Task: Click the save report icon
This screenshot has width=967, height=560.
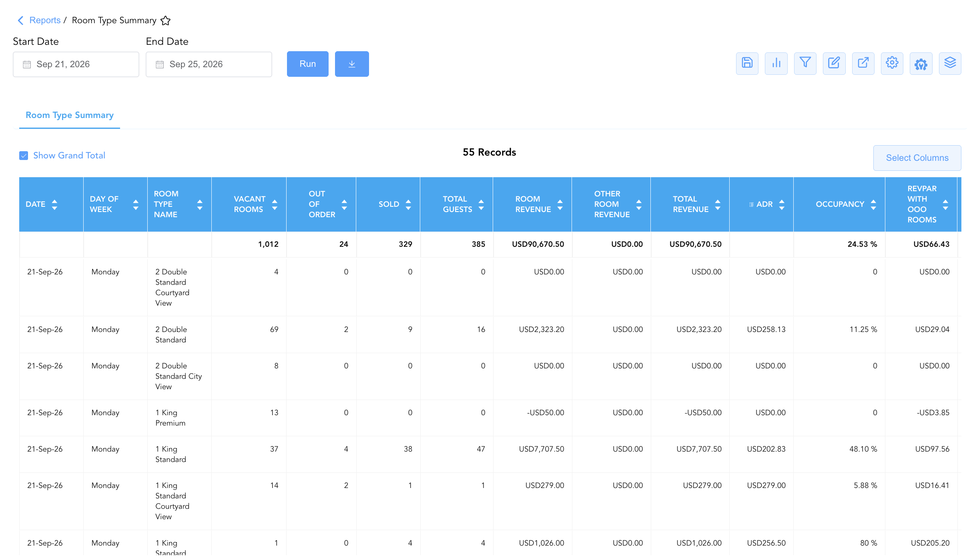Action: pos(747,64)
